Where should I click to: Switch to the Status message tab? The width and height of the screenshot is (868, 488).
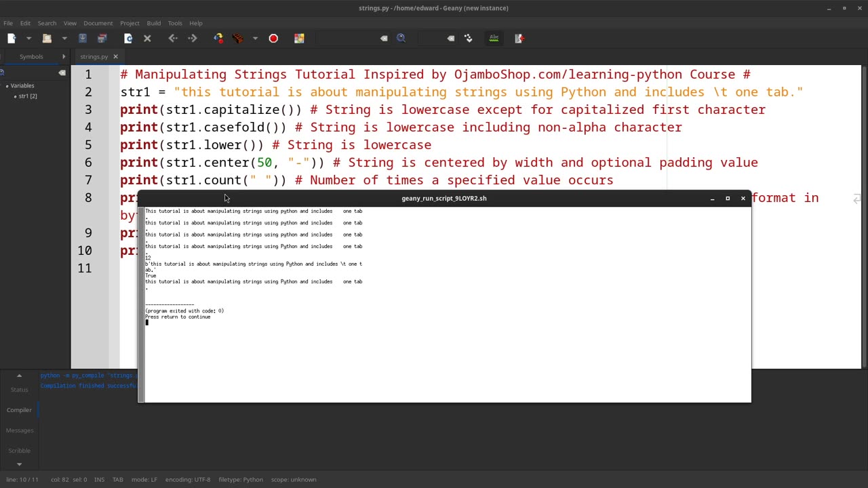(x=19, y=390)
